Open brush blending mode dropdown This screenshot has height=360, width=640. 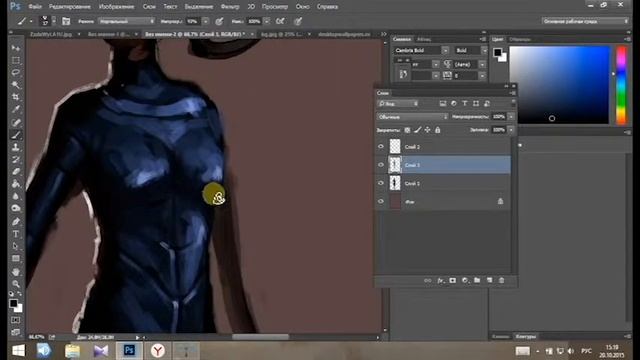tap(127, 21)
